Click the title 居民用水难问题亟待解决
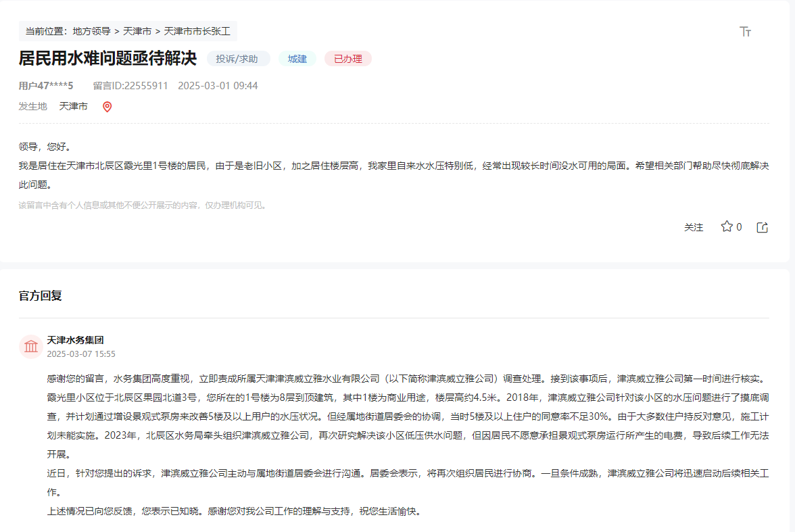This screenshot has width=795, height=532. point(107,58)
